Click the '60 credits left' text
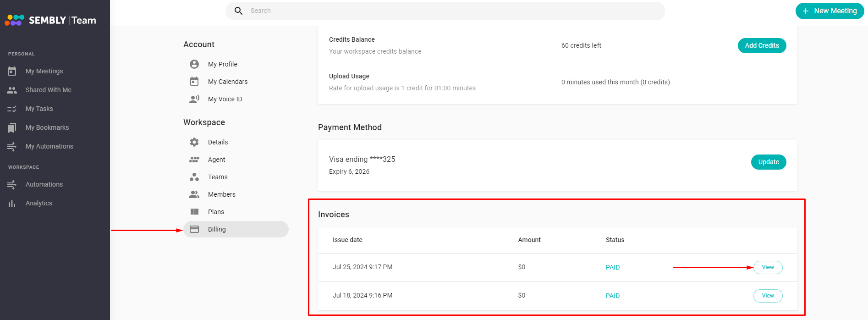The width and height of the screenshot is (868, 320). (x=581, y=45)
